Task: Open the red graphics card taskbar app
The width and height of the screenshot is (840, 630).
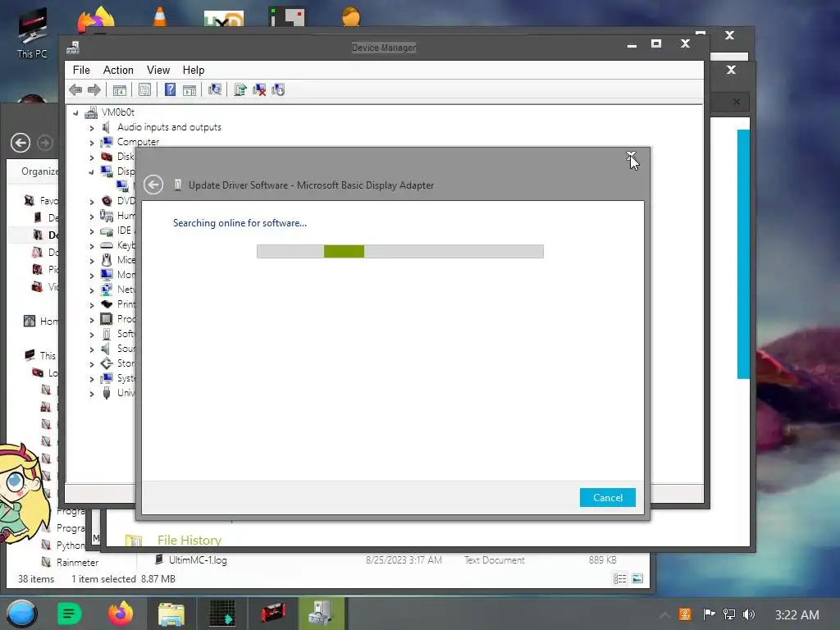Action: pos(273,614)
